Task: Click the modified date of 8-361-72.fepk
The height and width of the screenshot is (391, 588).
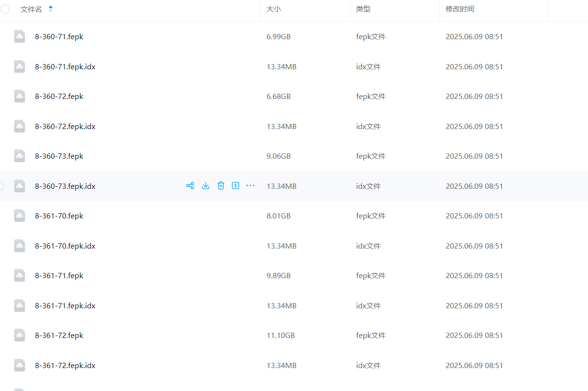Action: click(x=474, y=335)
